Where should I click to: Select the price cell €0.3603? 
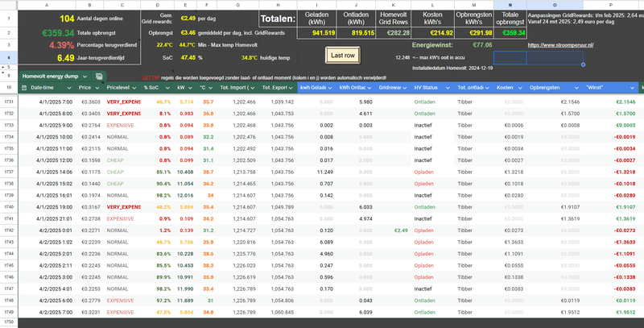pyautogui.click(x=90, y=102)
